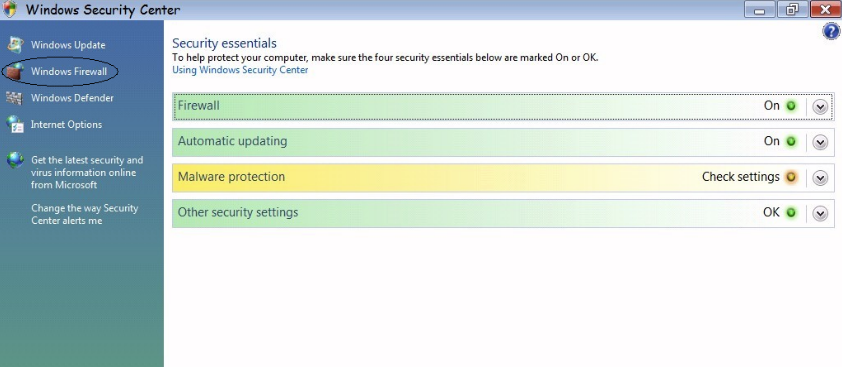Open the Windows Defender sidebar link
This screenshot has height=367, width=842.
[x=72, y=98]
